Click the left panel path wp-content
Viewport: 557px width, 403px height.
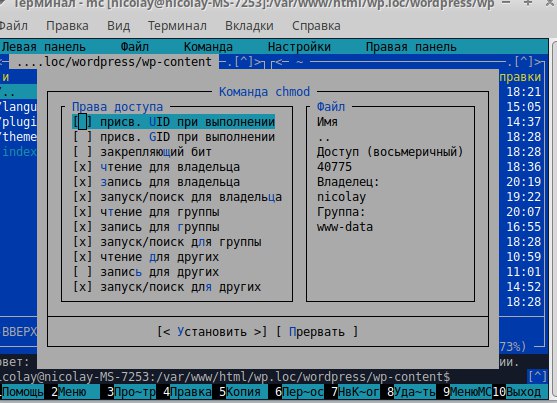[x=114, y=62]
